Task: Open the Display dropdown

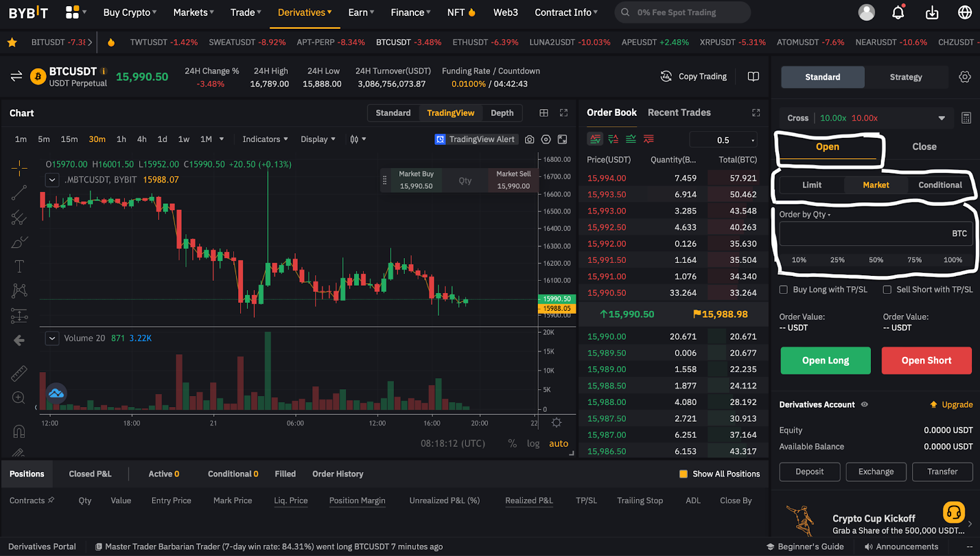Action: [x=318, y=139]
